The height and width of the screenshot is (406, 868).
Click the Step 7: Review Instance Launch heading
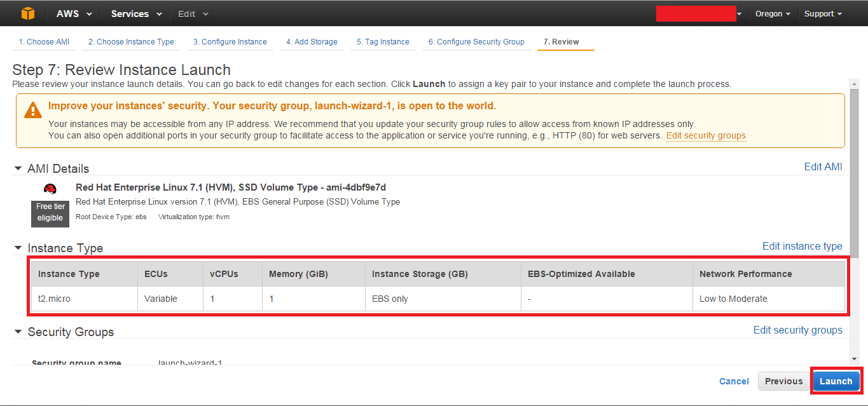[121, 69]
